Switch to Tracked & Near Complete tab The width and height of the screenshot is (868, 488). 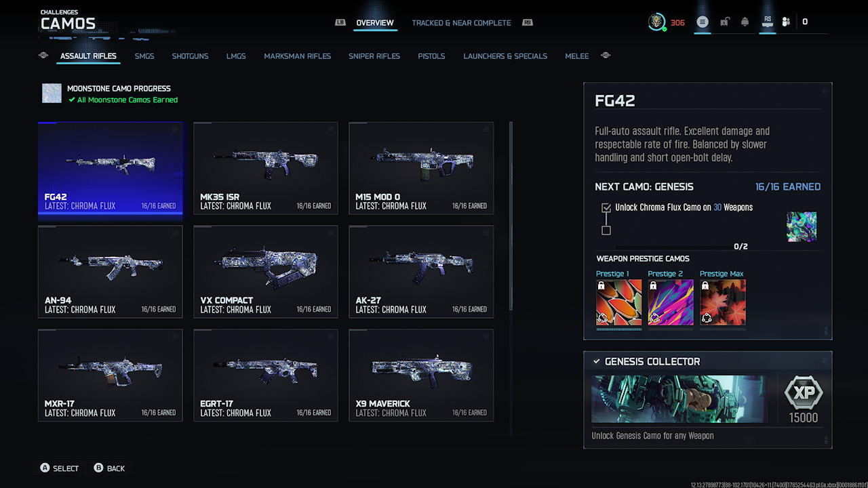462,22
